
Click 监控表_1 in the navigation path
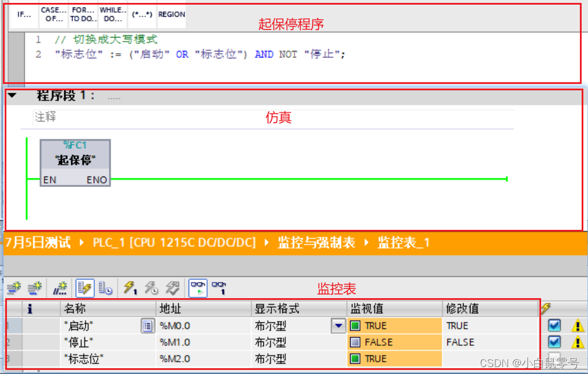[403, 243]
